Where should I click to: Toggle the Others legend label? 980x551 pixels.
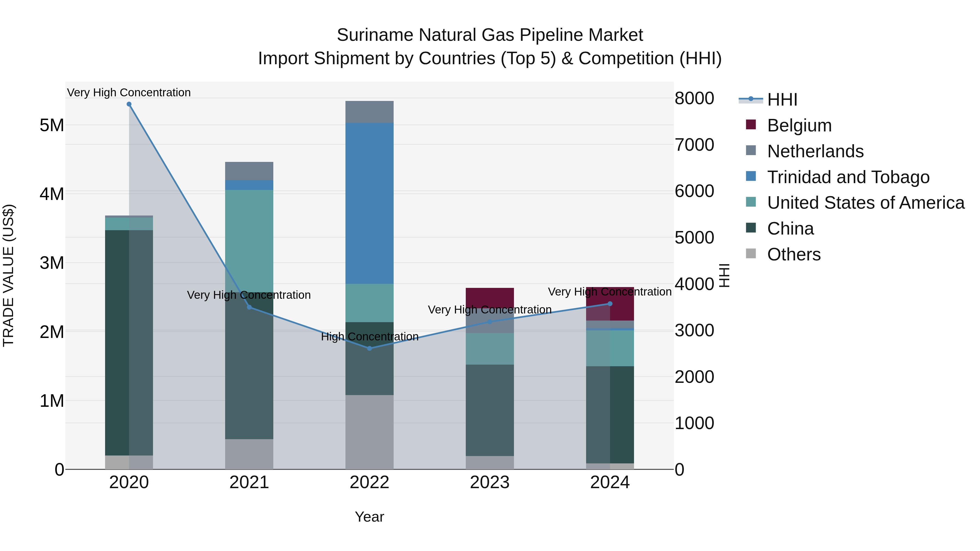(x=794, y=254)
